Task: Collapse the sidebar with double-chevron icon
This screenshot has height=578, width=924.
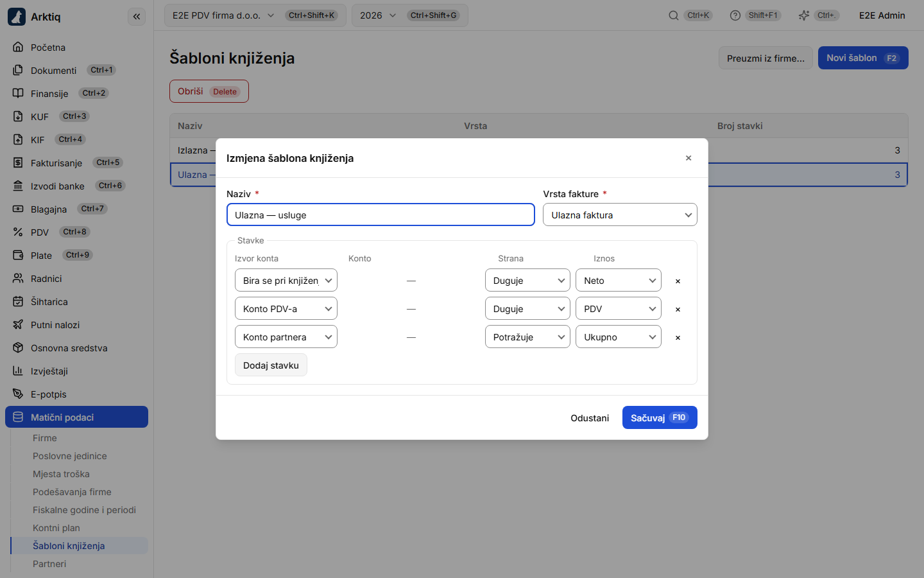Action: [137, 17]
